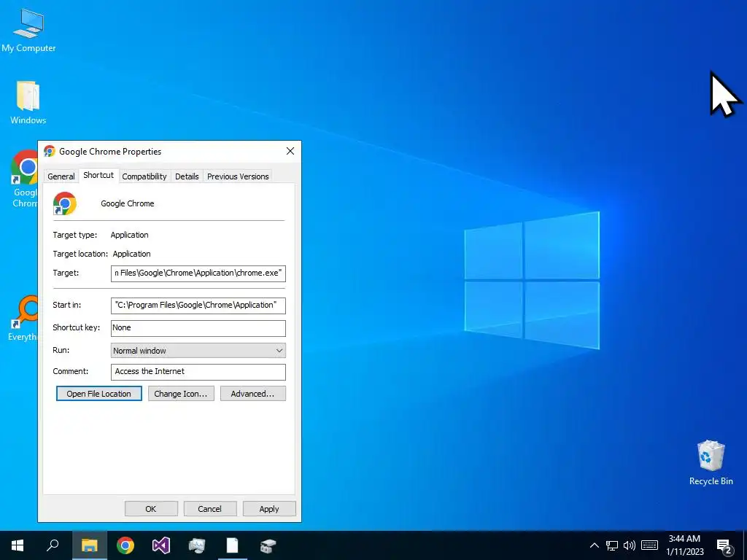Open the Advanced... shortcut options
The height and width of the screenshot is (560, 747).
pos(253,393)
